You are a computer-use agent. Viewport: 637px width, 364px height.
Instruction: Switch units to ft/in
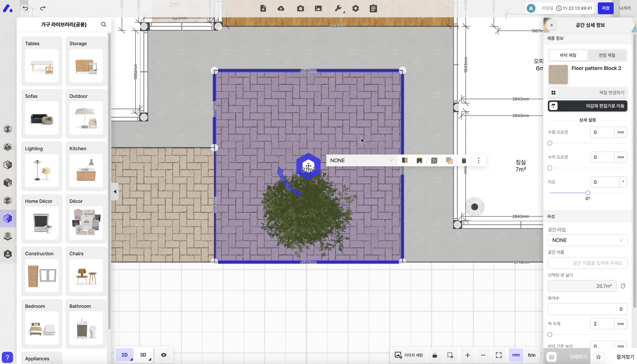click(x=531, y=355)
